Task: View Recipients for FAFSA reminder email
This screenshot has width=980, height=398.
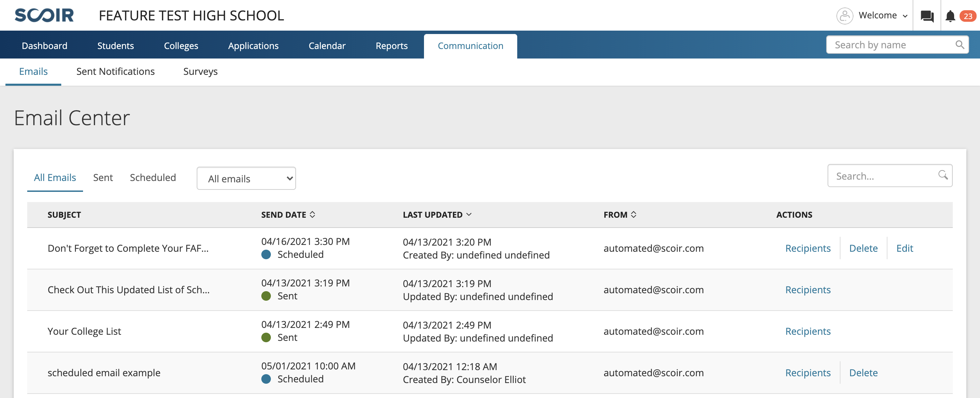Action: [x=808, y=248]
